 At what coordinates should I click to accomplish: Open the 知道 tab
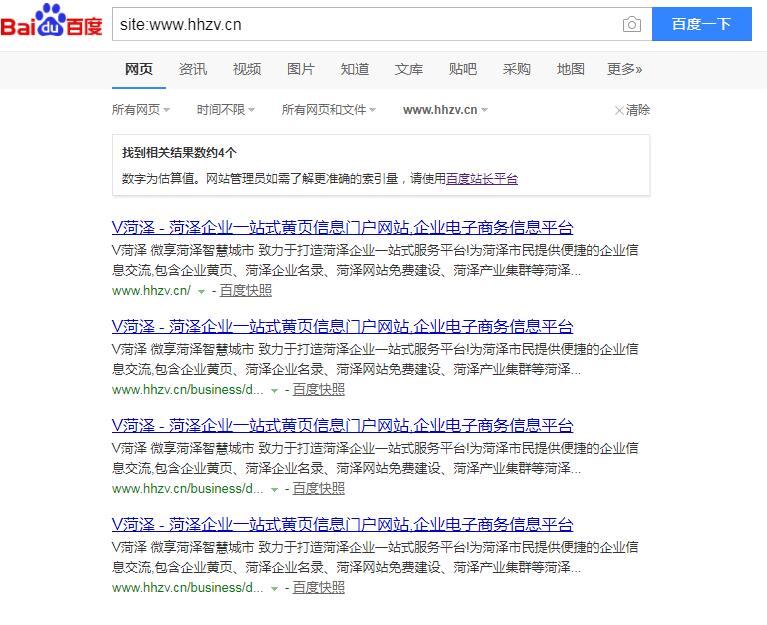355,69
